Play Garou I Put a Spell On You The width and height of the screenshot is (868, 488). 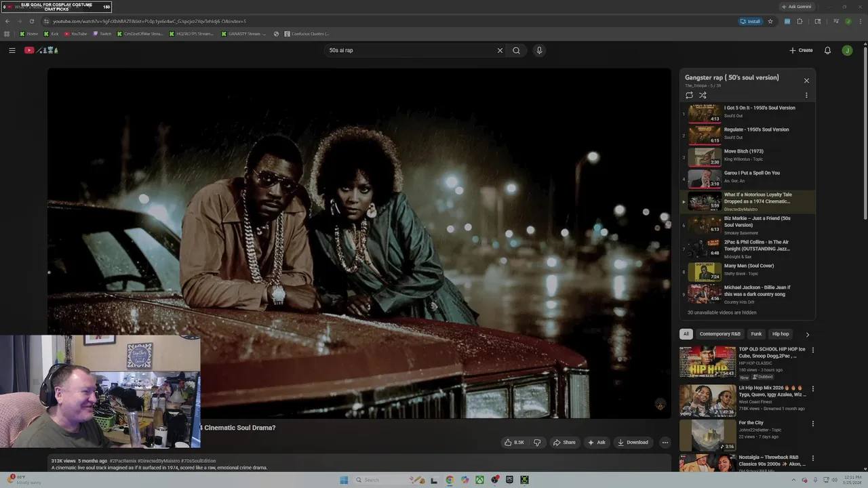(x=747, y=178)
